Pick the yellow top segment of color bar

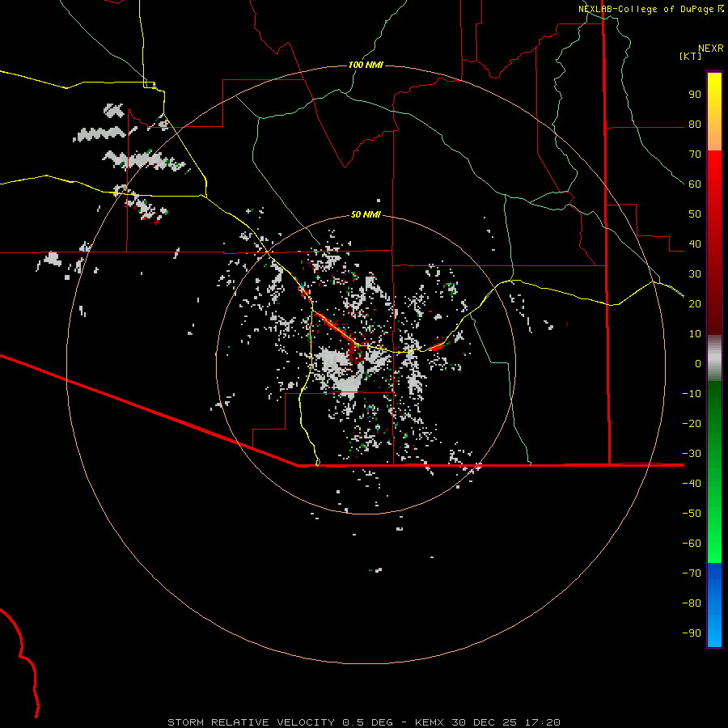[714, 93]
